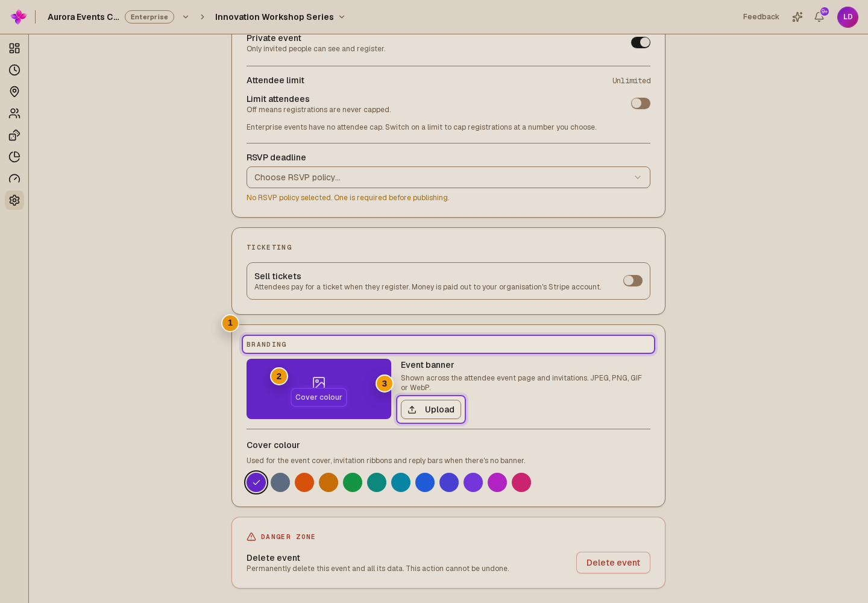The height and width of the screenshot is (603, 868).
Task: Click the 'BRANDING' section heading
Action: 266,344
